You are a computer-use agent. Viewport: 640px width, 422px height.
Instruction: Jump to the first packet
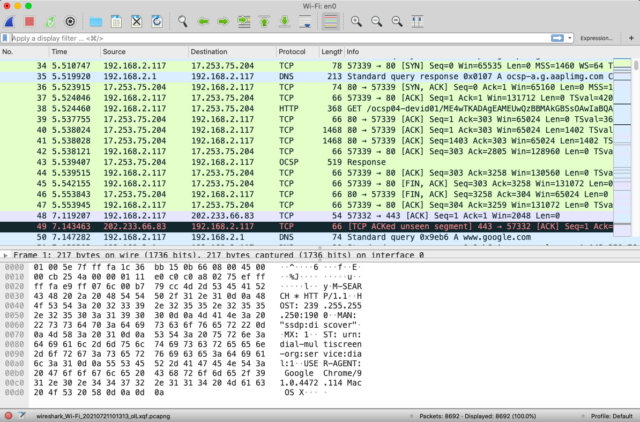point(264,21)
